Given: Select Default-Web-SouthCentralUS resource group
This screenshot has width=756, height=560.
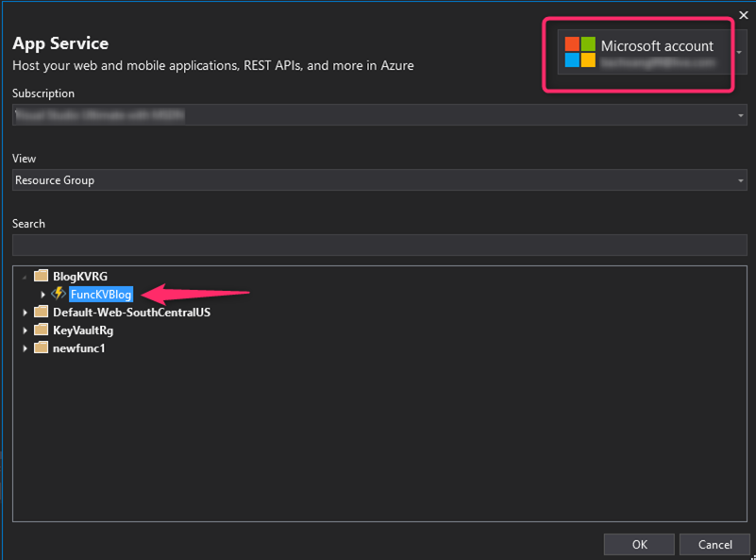Looking at the screenshot, I should coord(131,312).
